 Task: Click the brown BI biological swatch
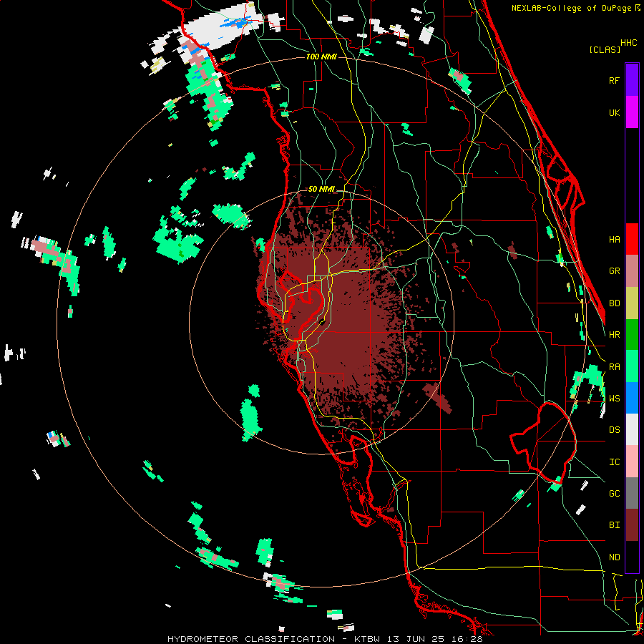click(x=632, y=525)
